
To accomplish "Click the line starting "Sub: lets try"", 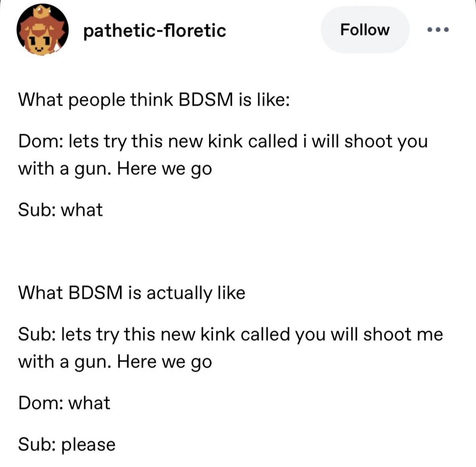I will (230, 334).
